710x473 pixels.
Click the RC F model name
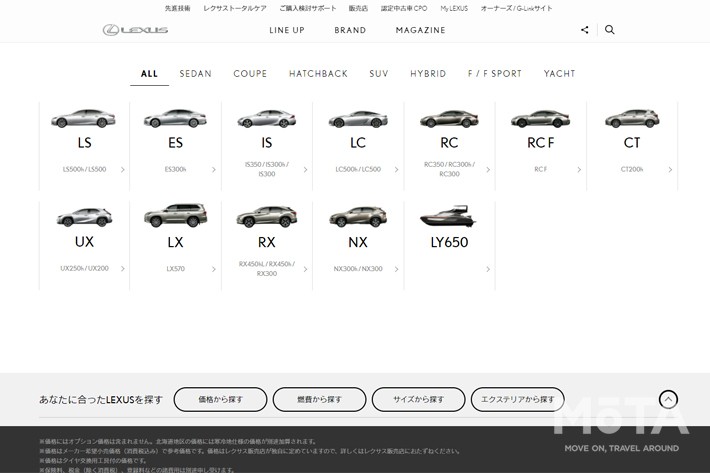pyautogui.click(x=541, y=143)
